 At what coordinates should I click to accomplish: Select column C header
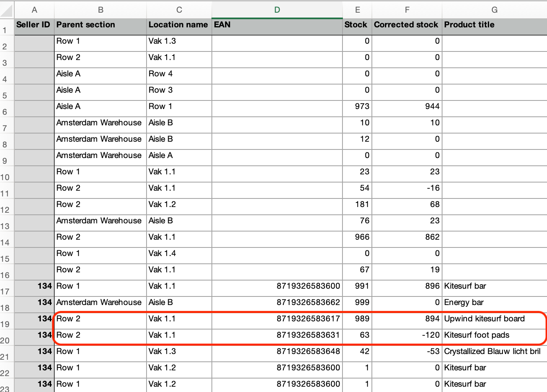pyautogui.click(x=179, y=9)
